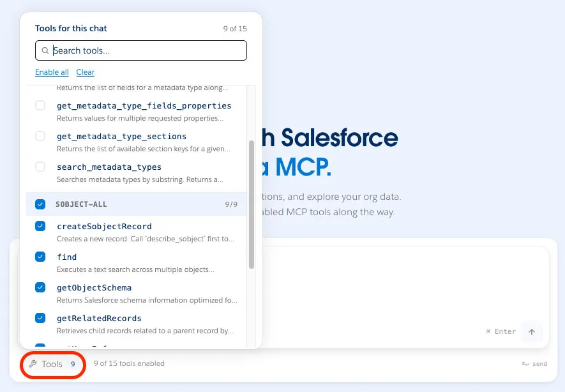Select the search_metadata_types tool name

(109, 167)
